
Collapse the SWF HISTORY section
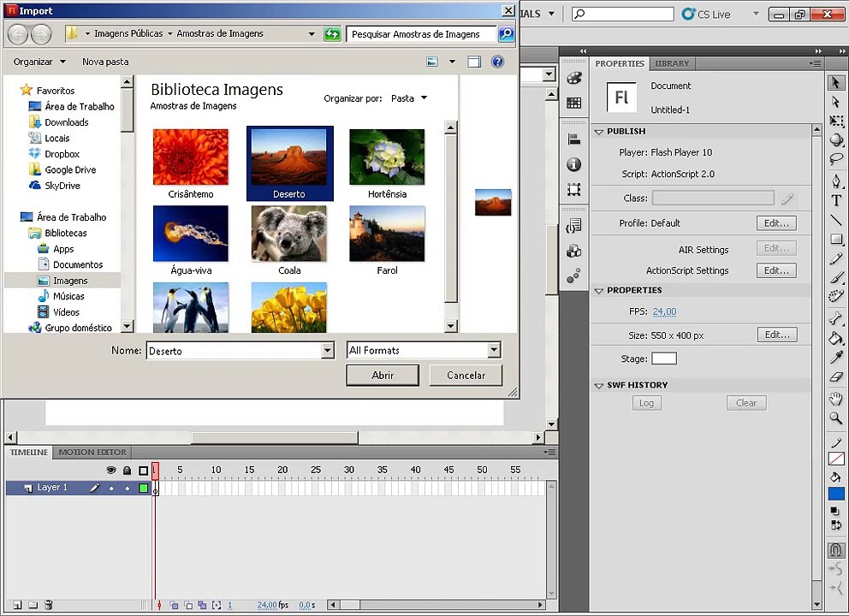[x=599, y=385]
